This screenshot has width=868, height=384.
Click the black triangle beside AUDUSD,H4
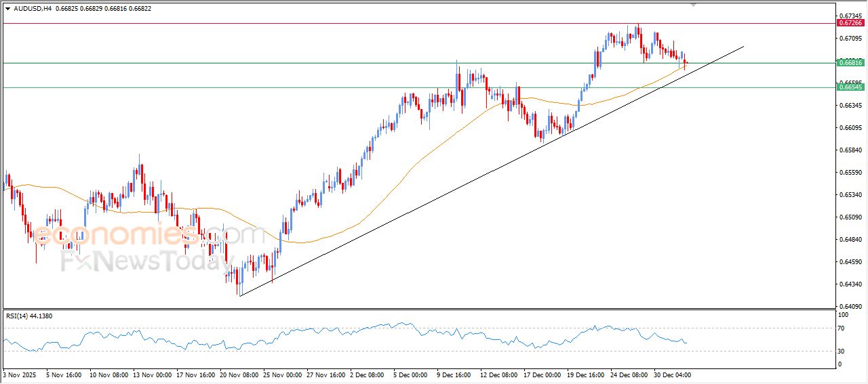point(7,9)
